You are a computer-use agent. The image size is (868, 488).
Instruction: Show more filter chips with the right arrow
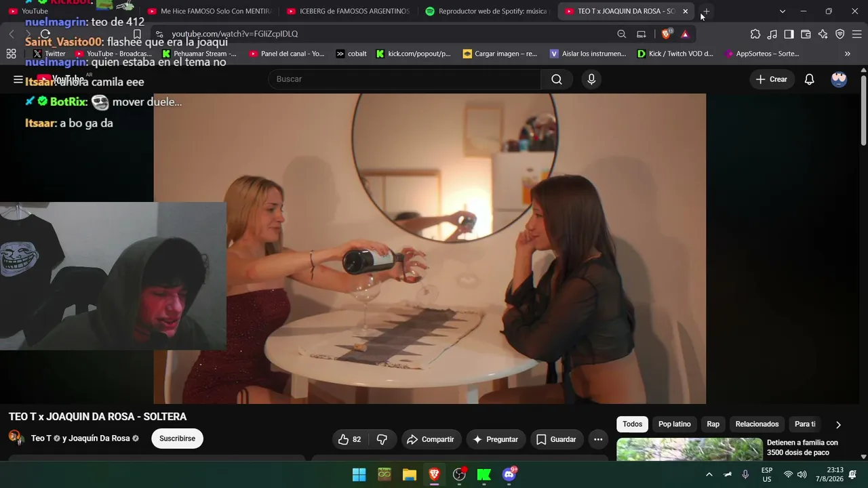[838, 424]
